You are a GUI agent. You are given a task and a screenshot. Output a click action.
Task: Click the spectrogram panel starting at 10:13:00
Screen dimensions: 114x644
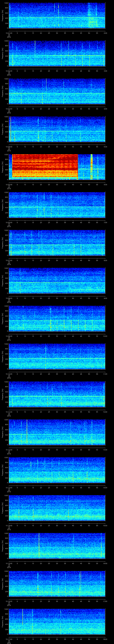pos(57,470)
